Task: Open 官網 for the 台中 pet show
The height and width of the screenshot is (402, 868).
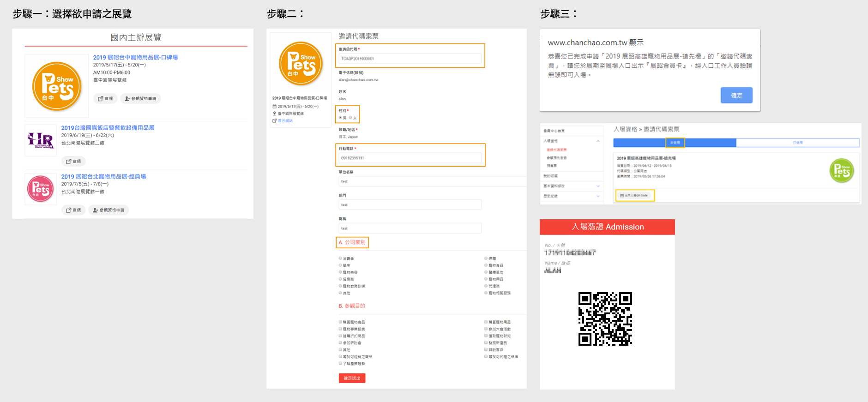Action: pyautogui.click(x=105, y=99)
